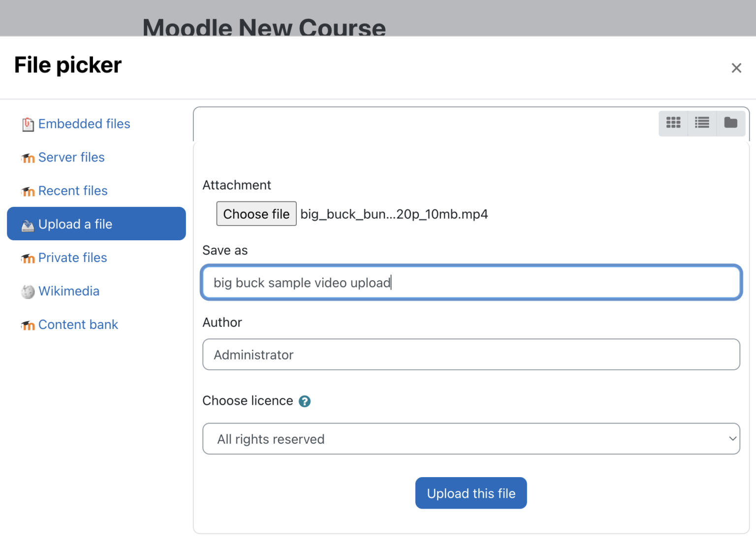
Task: Open the Server files repository
Action: point(71,158)
